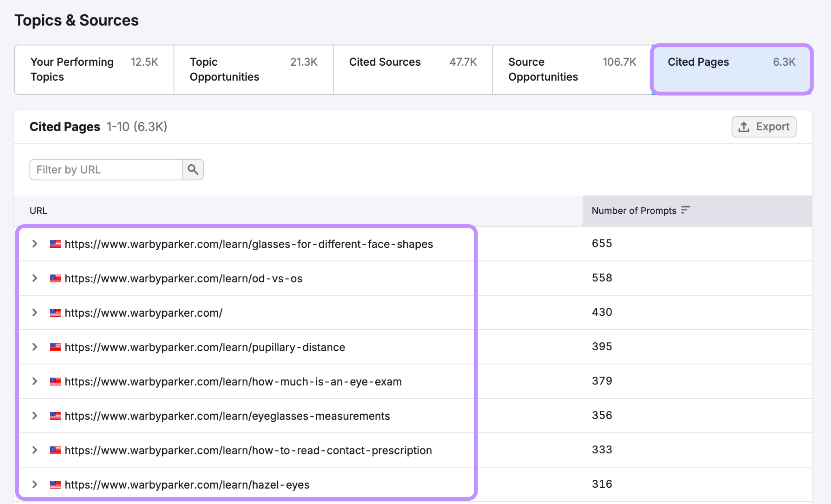Click the US flag on how-to-read-contact-prescription row

pyautogui.click(x=56, y=450)
